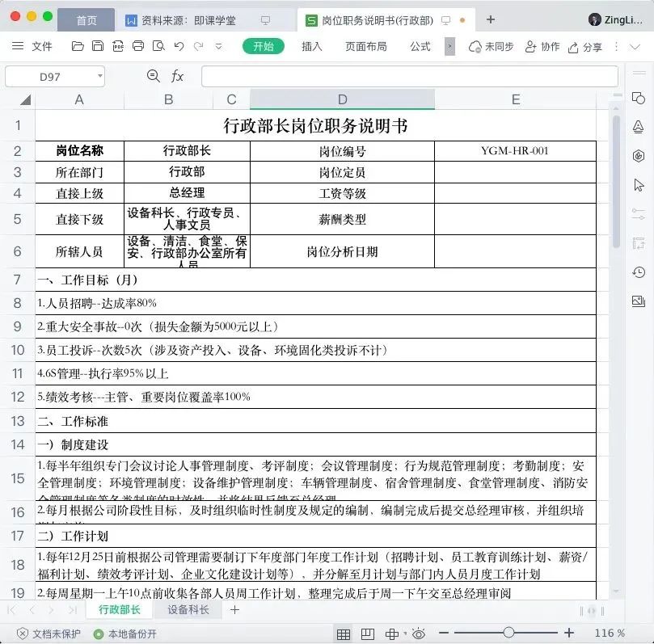
Task: Click the hexagon icon in right sidebar
Action: pyautogui.click(x=638, y=156)
